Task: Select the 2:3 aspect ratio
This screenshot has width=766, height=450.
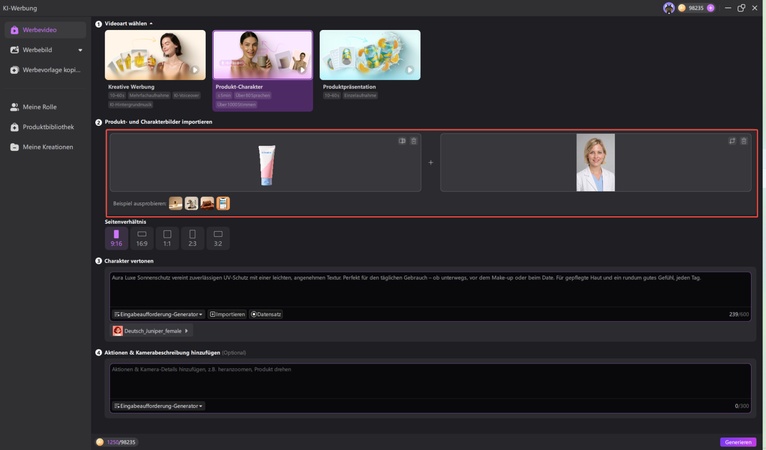Action: (x=192, y=238)
